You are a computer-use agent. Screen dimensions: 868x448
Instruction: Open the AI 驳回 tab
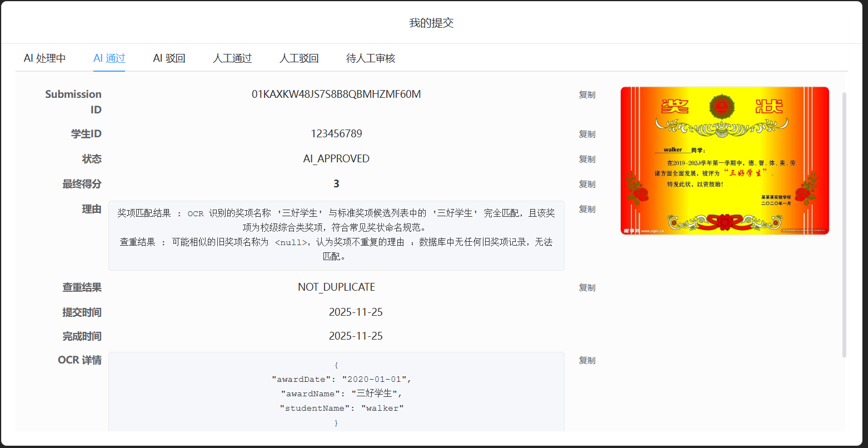click(x=169, y=58)
